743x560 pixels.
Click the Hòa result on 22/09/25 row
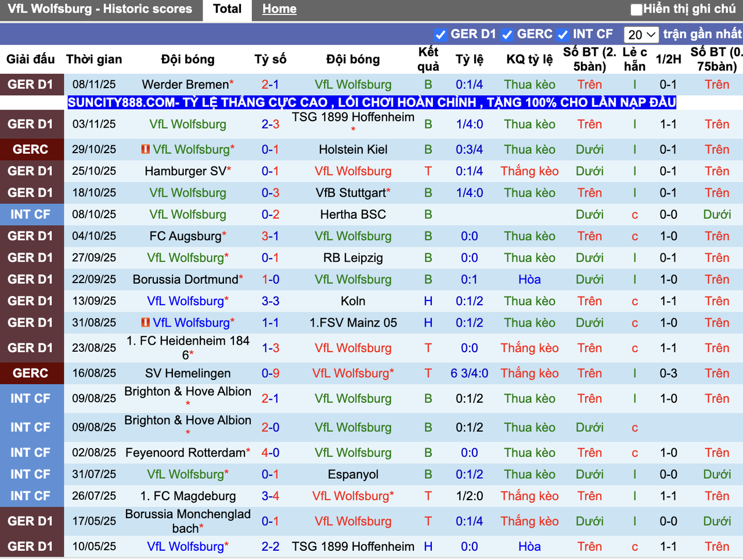click(x=529, y=279)
